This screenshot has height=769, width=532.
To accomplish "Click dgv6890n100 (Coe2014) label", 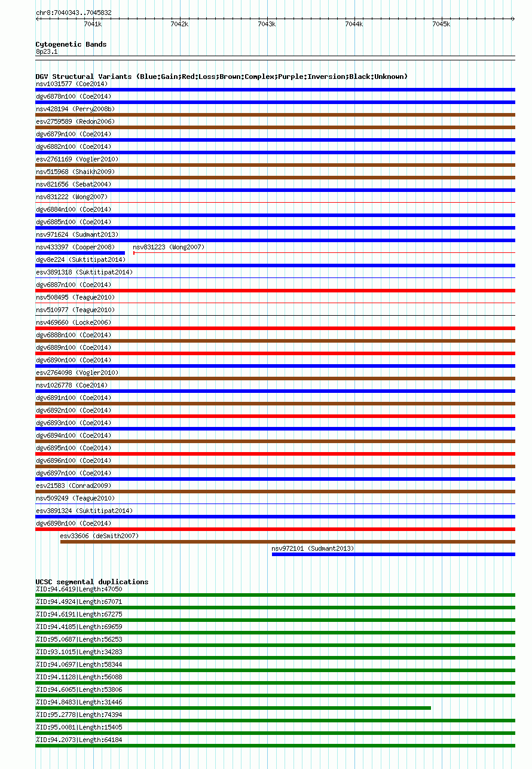I will (x=74, y=360).
